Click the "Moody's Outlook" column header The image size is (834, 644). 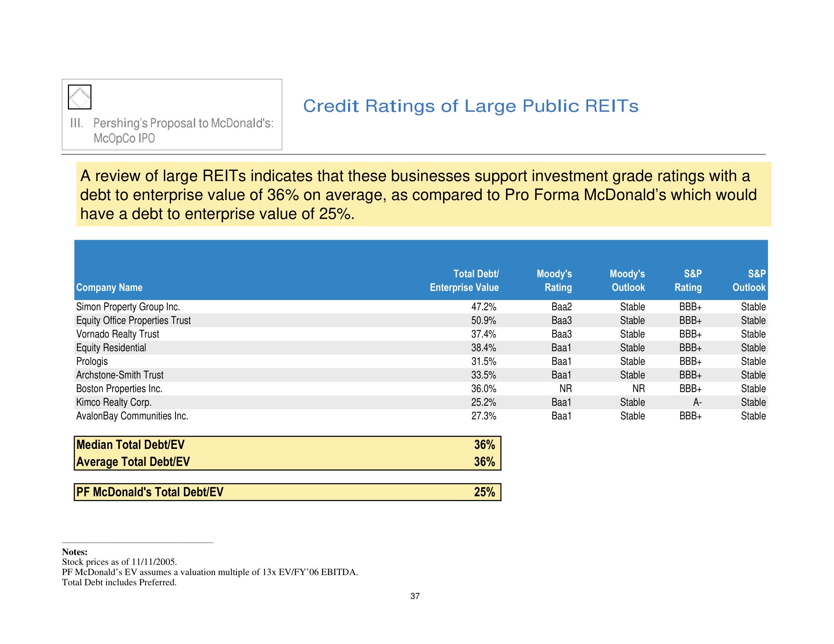pyautogui.click(x=627, y=280)
